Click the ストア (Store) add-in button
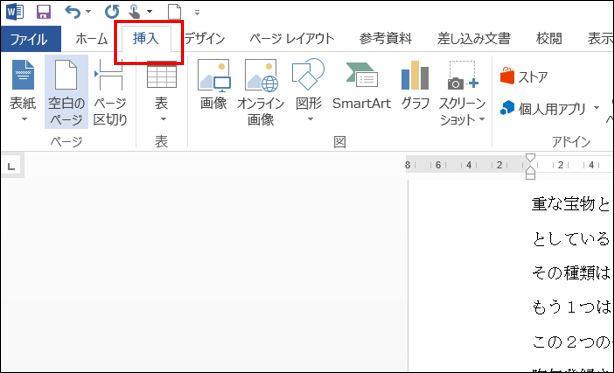614x373 pixels. click(524, 77)
